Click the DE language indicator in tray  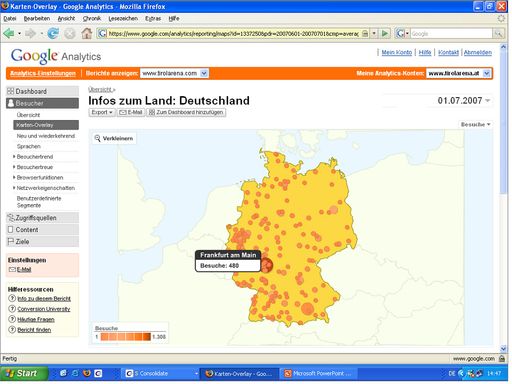pyautogui.click(x=452, y=373)
